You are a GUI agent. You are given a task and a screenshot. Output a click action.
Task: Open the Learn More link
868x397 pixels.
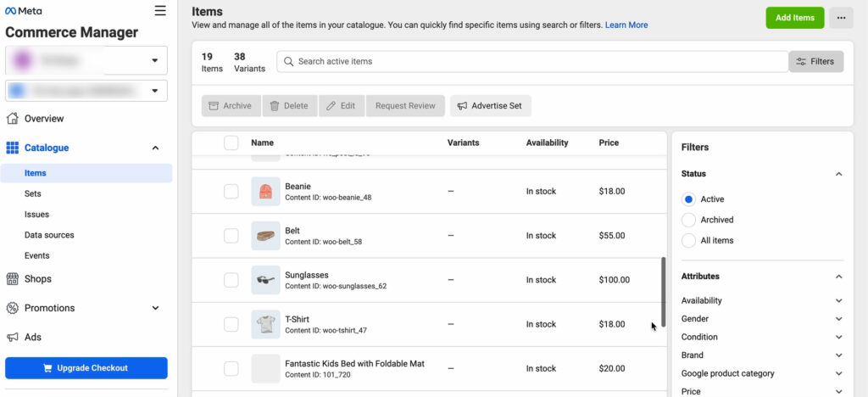(x=626, y=25)
